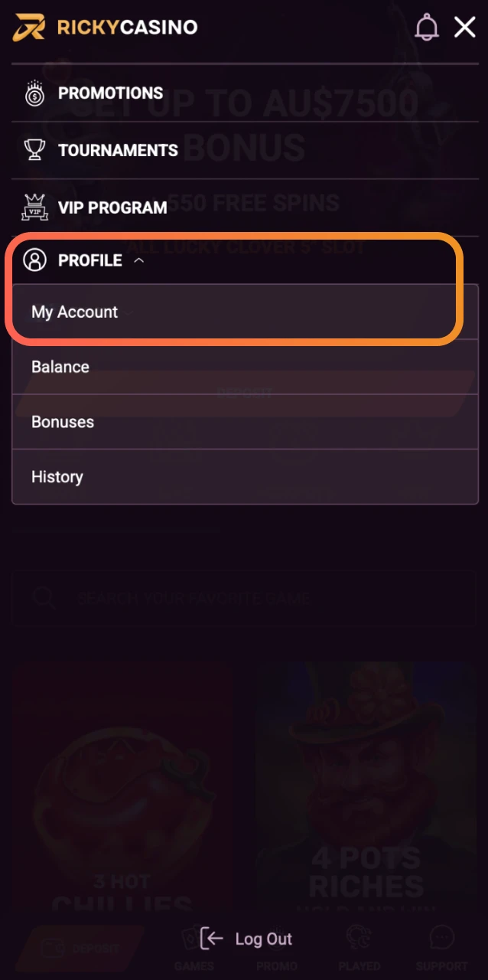This screenshot has height=980, width=488.
Task: Open the notification bell icon
Action: 428,27
